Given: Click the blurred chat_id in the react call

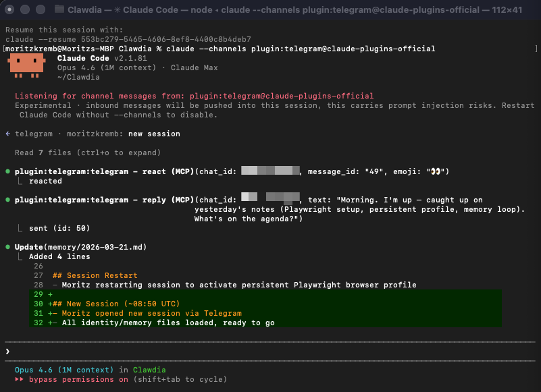Looking at the screenshot, I should tap(270, 170).
